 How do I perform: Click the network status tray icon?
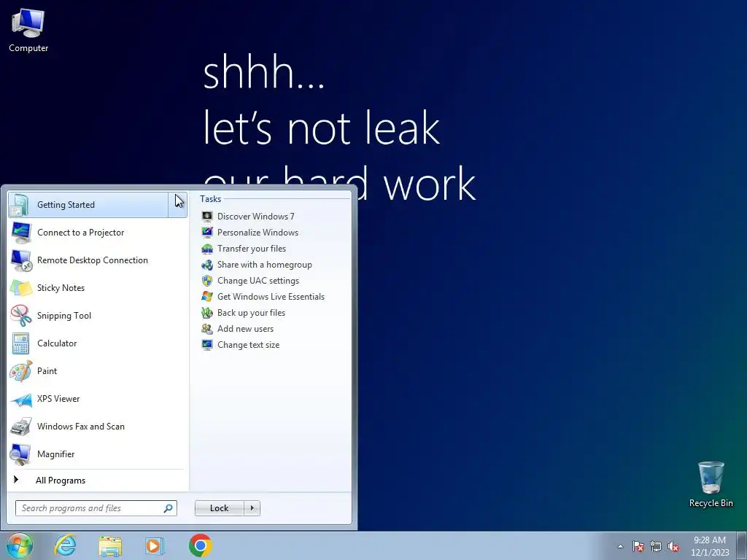tap(656, 546)
